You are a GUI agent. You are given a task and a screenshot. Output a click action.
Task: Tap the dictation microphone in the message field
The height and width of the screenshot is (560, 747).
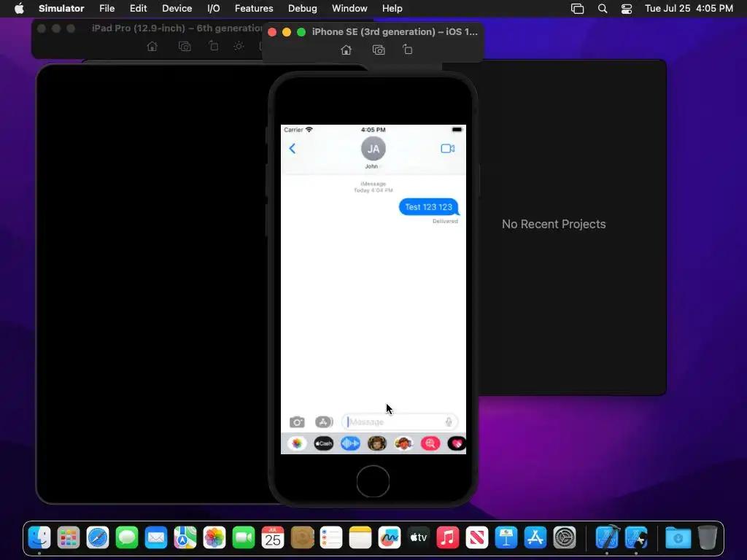[x=449, y=422]
